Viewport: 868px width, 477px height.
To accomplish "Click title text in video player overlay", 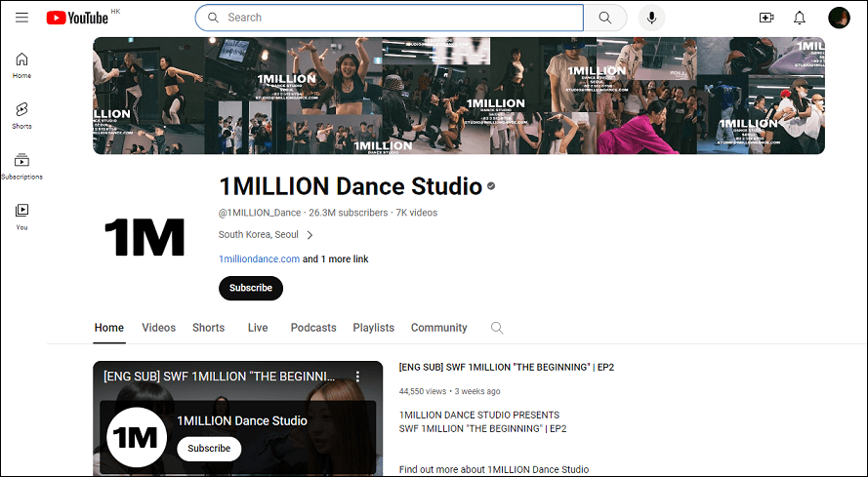I will click(x=220, y=377).
